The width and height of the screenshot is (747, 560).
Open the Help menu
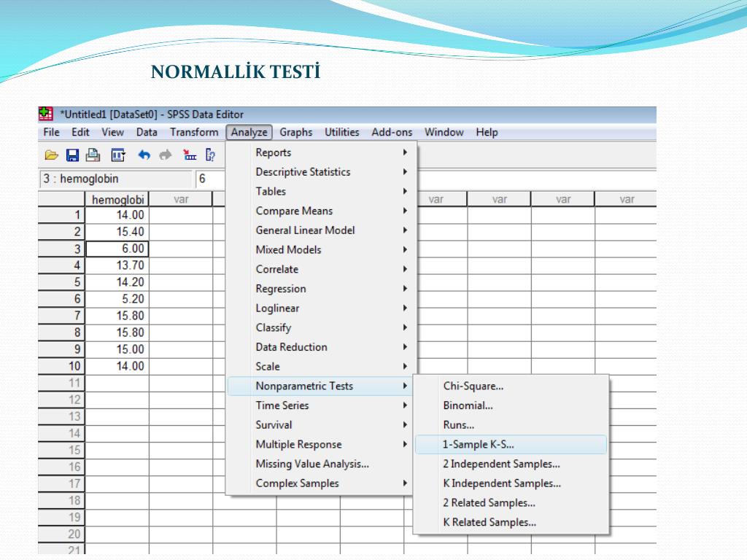click(x=487, y=133)
